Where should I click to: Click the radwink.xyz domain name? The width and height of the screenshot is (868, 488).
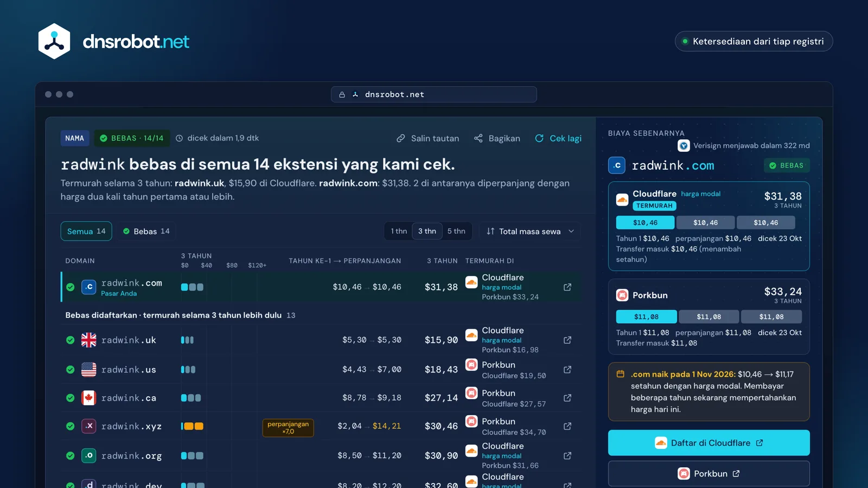(131, 426)
